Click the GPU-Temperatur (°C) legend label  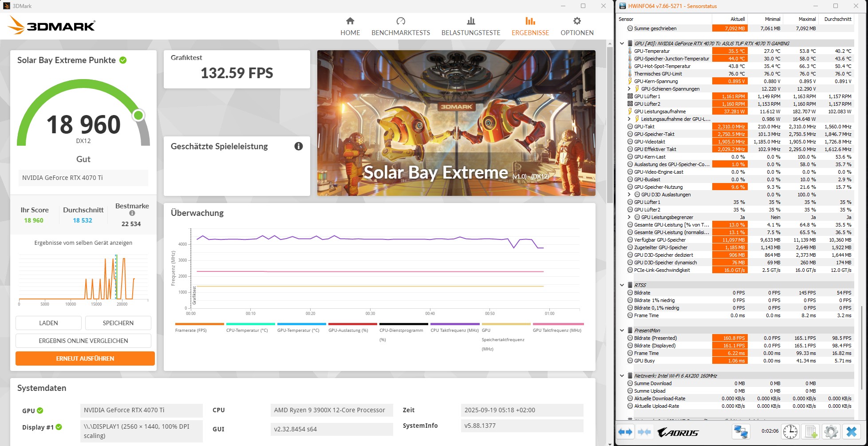pyautogui.click(x=298, y=331)
